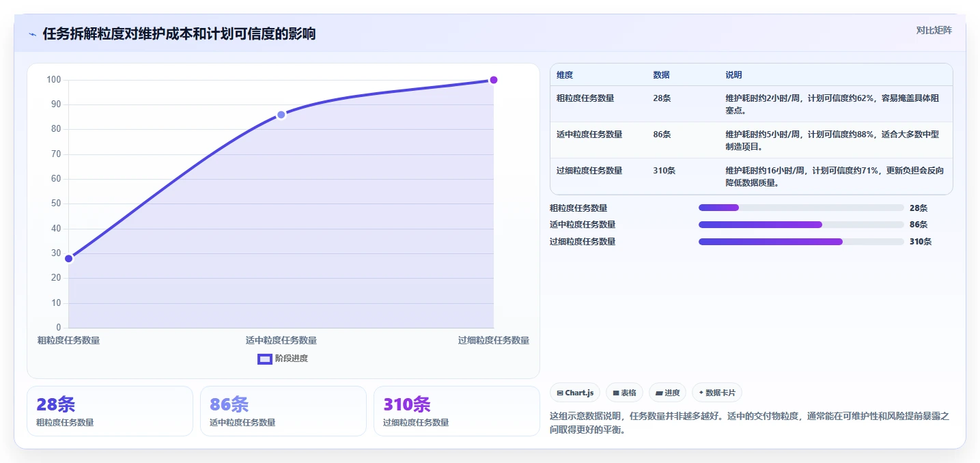Open the 28条 summary card

tap(110, 411)
